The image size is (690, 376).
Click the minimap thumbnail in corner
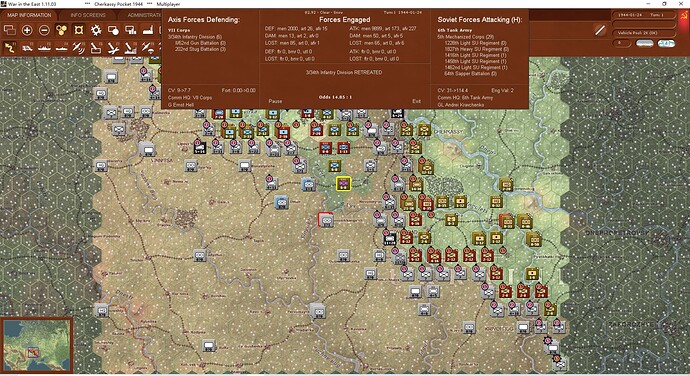point(37,345)
